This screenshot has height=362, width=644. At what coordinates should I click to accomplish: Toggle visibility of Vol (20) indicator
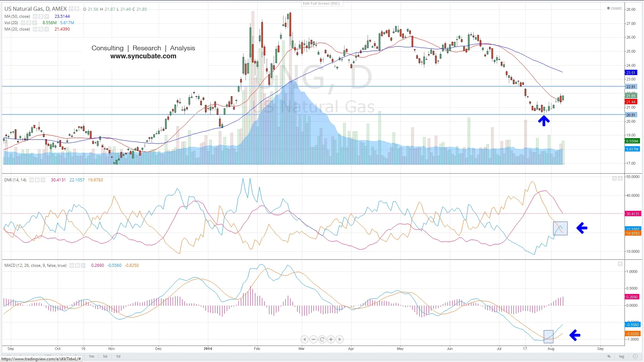pos(23,23)
